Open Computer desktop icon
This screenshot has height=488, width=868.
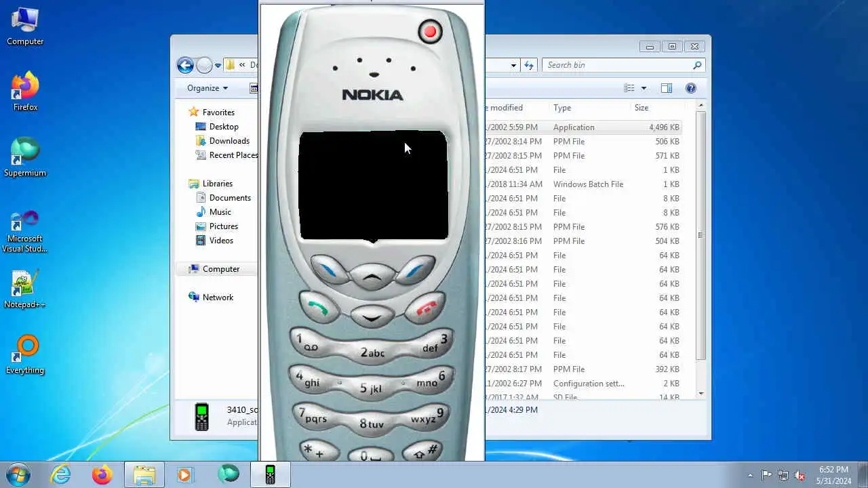pyautogui.click(x=25, y=26)
